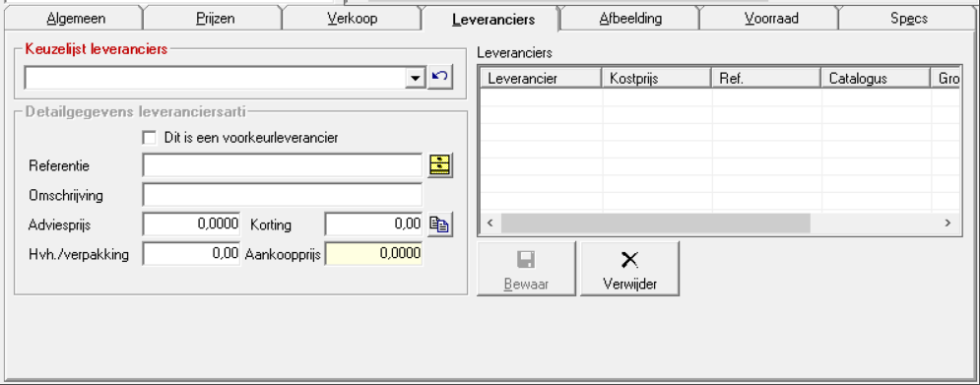Image resolution: width=980 pixels, height=385 pixels.
Task: Click the Adviesprijs input field
Action: click(x=191, y=225)
